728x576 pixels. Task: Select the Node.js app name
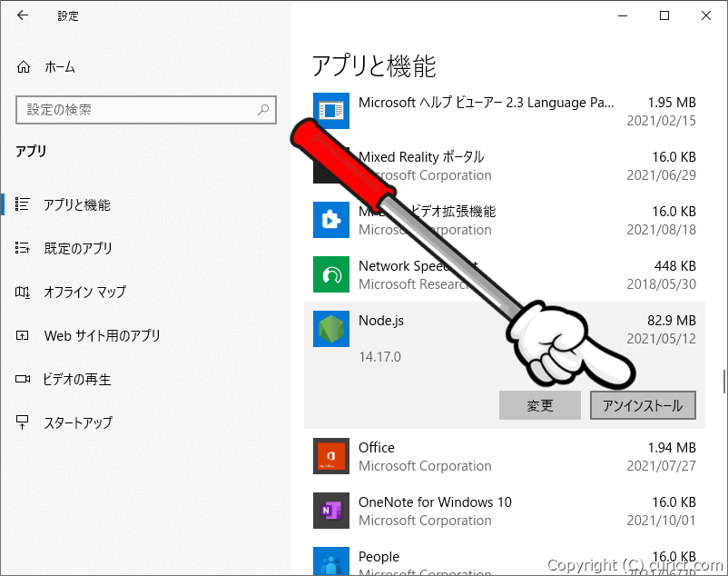point(381,321)
